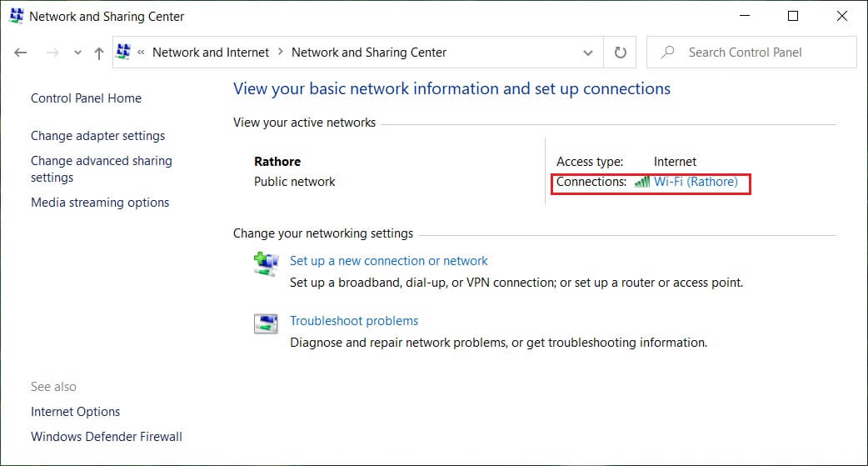The height and width of the screenshot is (466, 868).
Task: Click the Public network text
Action: pos(295,182)
